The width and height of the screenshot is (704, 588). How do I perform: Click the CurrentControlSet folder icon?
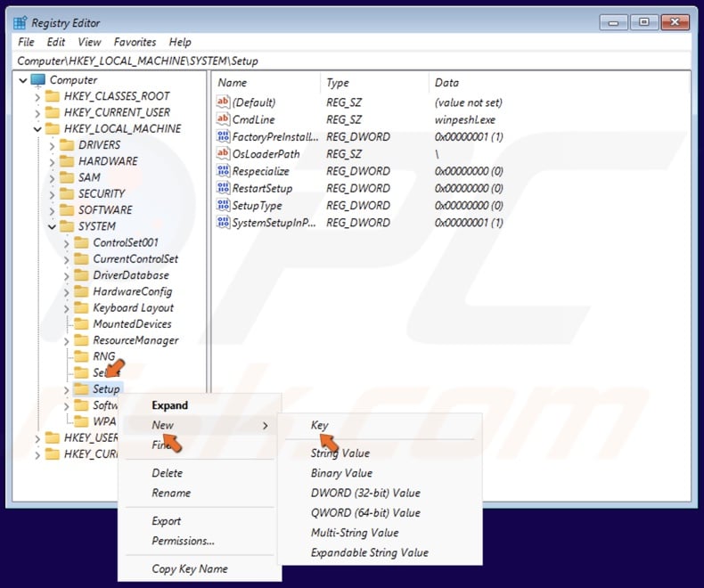(81, 258)
